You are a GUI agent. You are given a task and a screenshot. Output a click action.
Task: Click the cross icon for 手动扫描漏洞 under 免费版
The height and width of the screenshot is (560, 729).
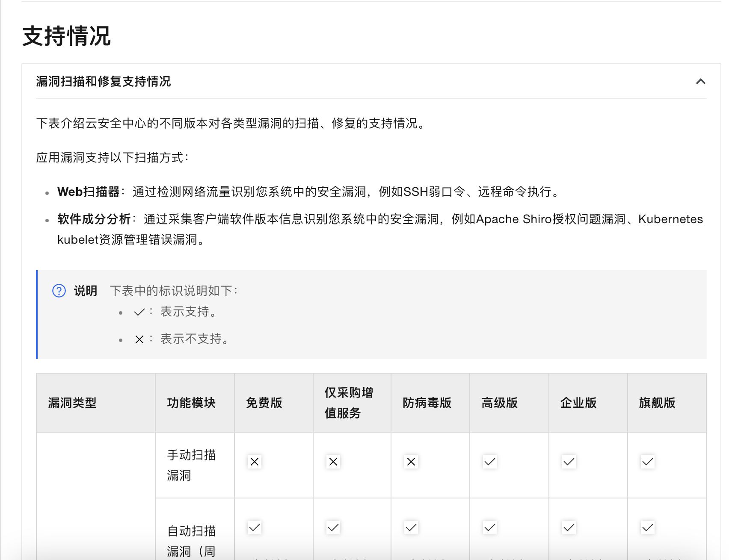(255, 462)
